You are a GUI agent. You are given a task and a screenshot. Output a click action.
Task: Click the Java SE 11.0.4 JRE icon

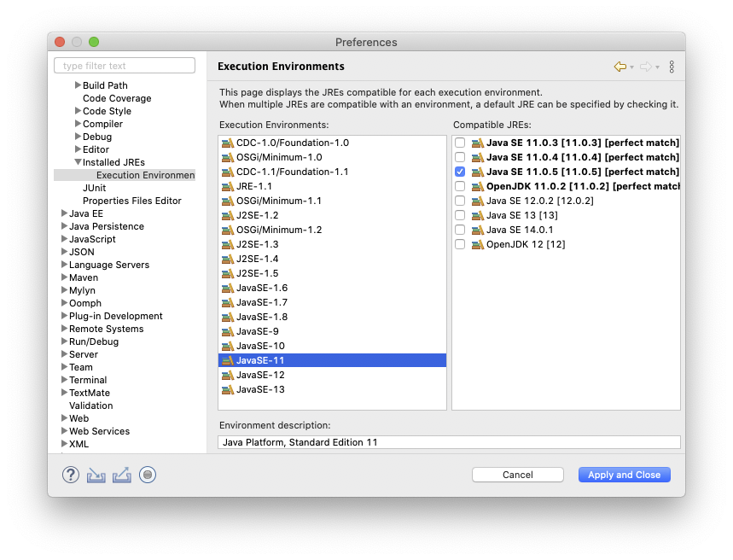click(x=478, y=158)
